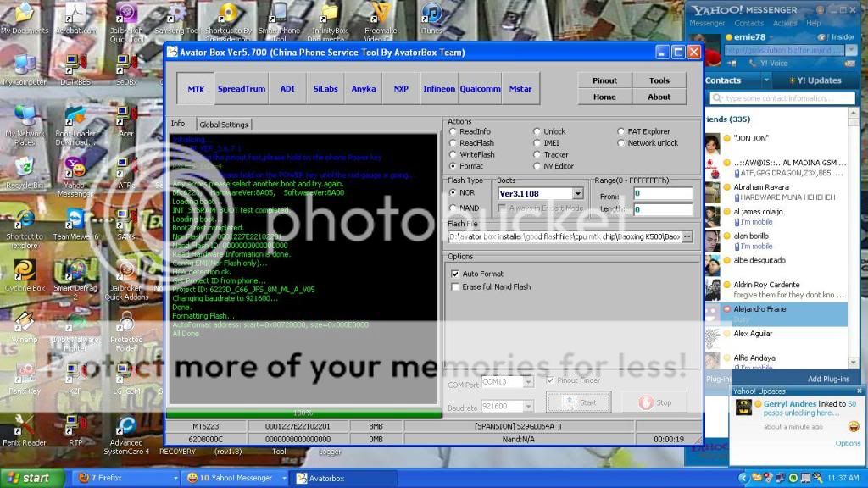Open the Recycle Bin icon

[25, 167]
